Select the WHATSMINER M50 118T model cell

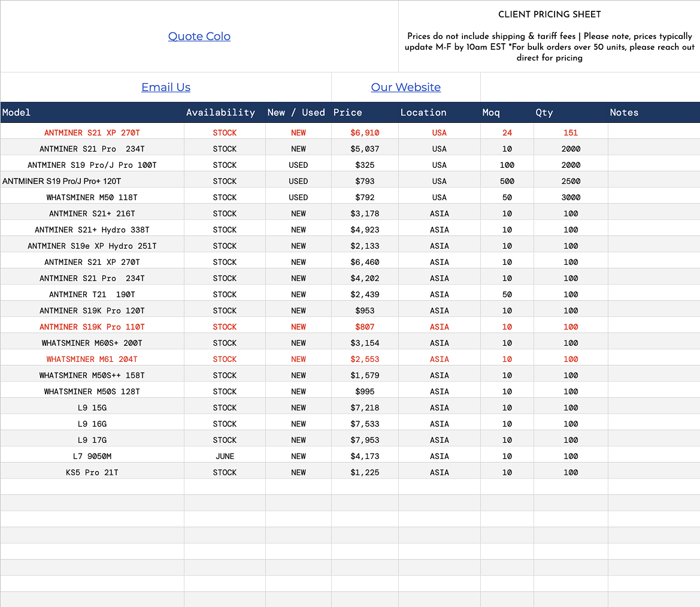point(92,198)
